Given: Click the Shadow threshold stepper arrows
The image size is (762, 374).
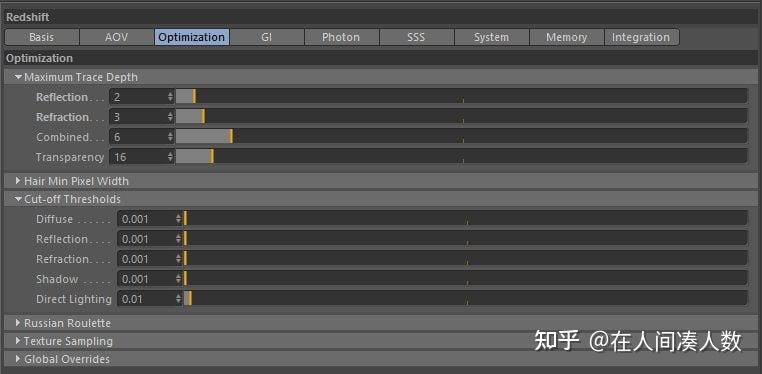Looking at the screenshot, I should click(178, 278).
